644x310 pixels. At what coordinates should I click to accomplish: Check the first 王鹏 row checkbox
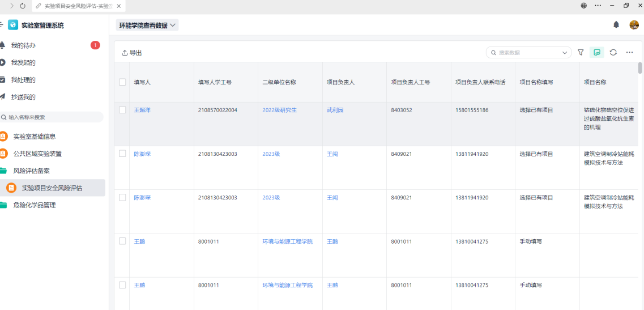pos(122,241)
